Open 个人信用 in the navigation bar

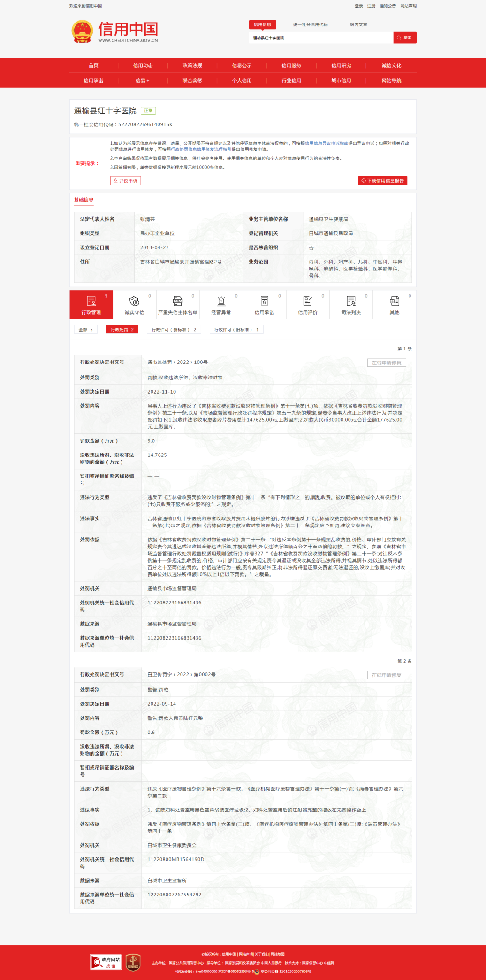point(242,81)
